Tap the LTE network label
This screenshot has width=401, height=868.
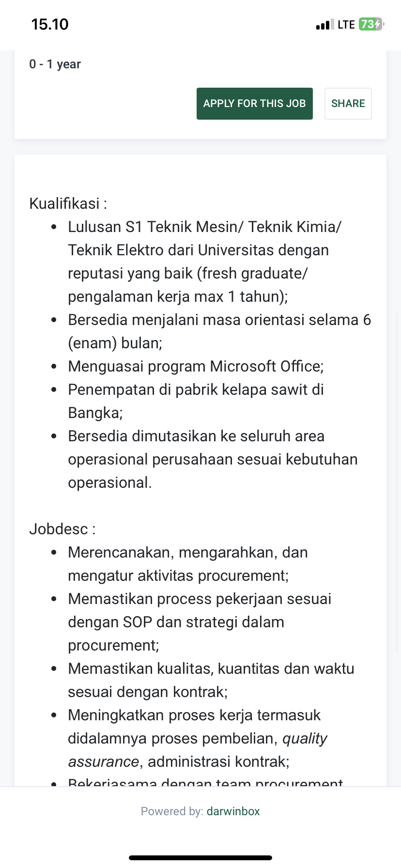point(346,25)
